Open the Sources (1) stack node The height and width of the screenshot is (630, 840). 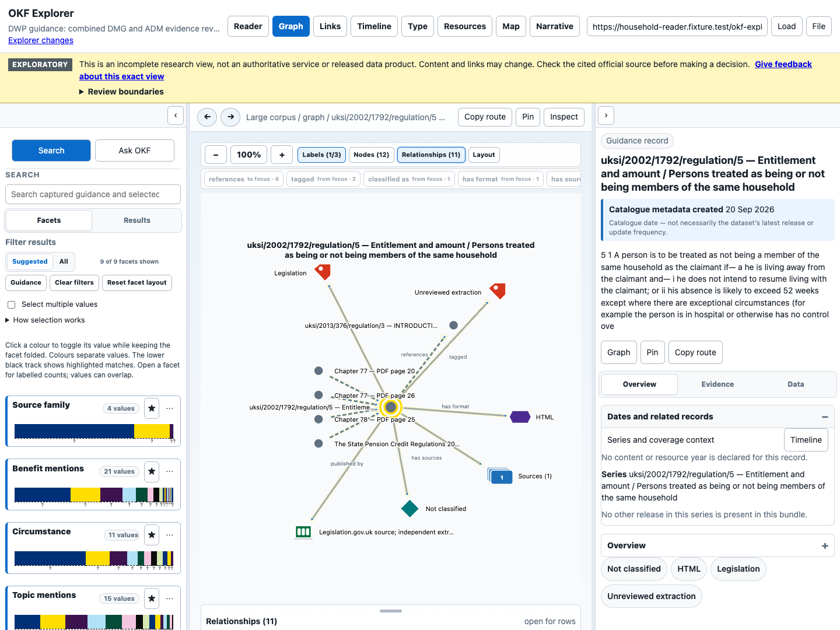(x=500, y=476)
